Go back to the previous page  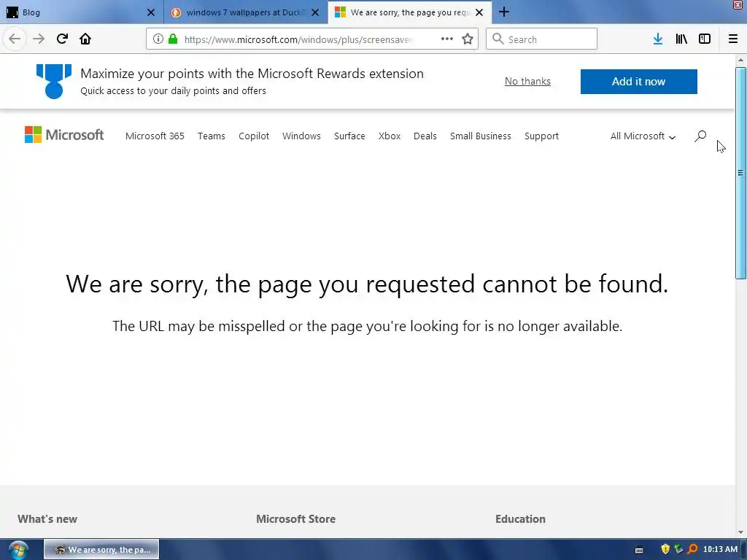point(15,39)
